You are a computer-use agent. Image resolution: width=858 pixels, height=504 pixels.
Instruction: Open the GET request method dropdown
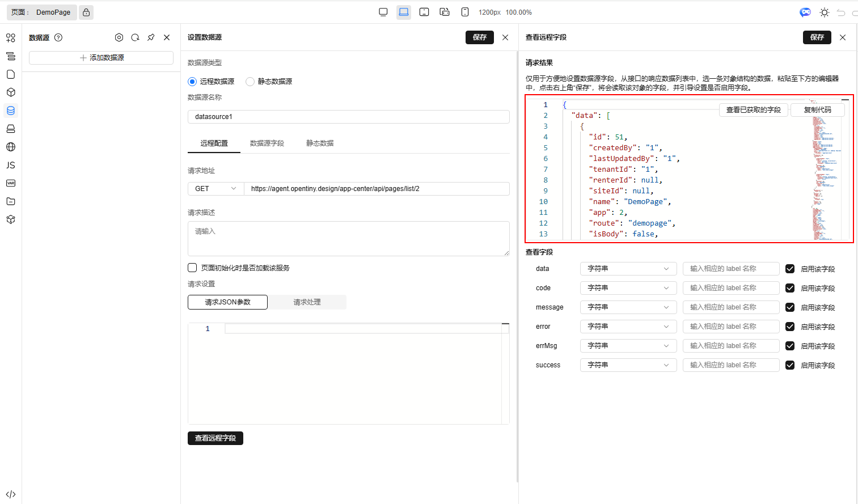coord(215,189)
